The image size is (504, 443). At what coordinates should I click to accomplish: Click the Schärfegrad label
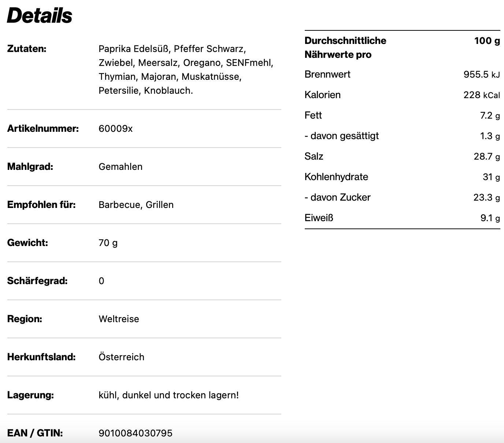[x=37, y=281]
